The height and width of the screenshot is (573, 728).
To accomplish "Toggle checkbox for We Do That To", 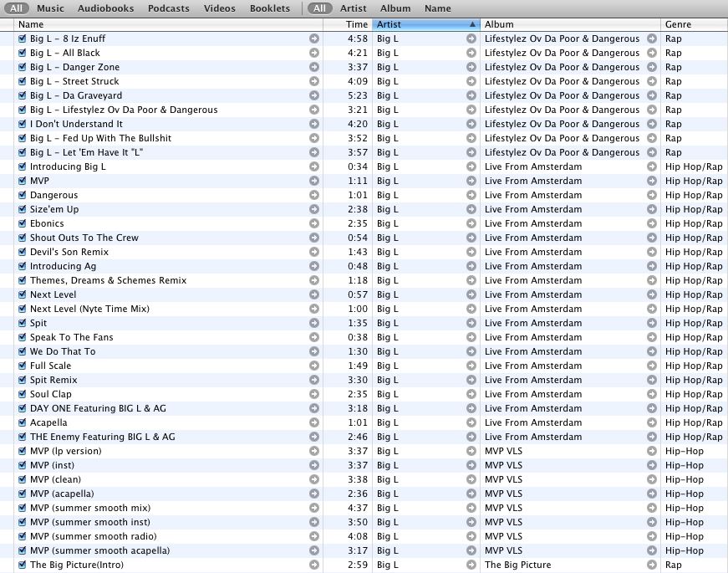I will pyautogui.click(x=22, y=351).
